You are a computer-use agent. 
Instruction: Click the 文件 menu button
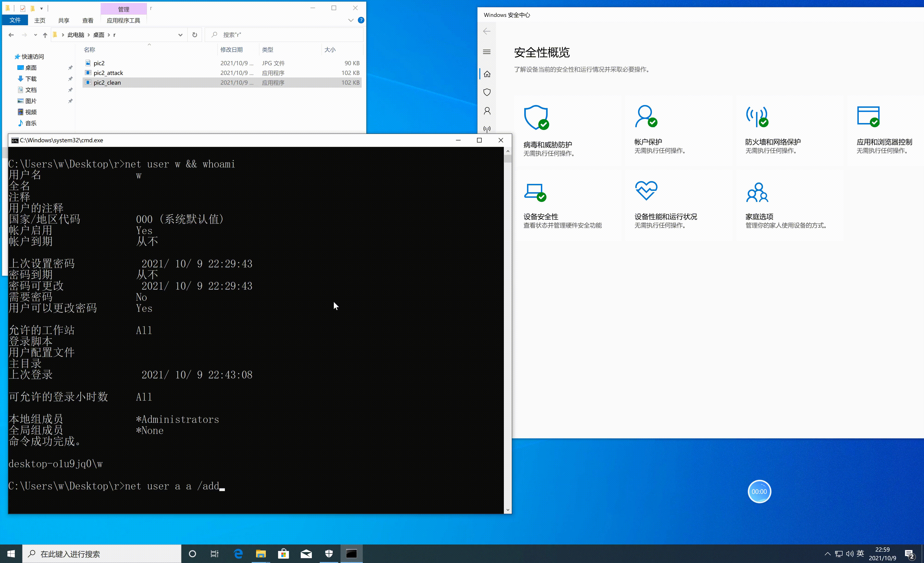tap(15, 20)
